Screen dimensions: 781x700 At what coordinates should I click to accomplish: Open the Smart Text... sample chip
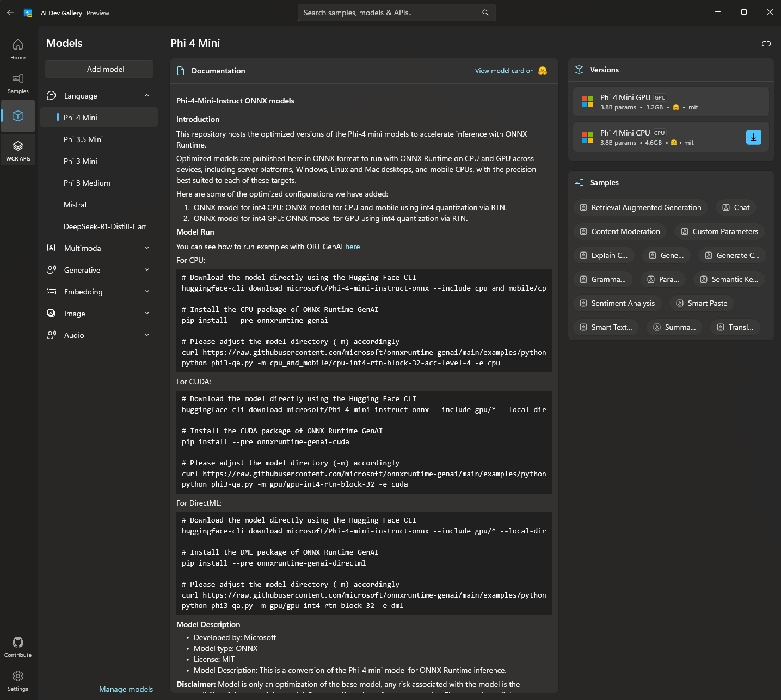click(606, 327)
